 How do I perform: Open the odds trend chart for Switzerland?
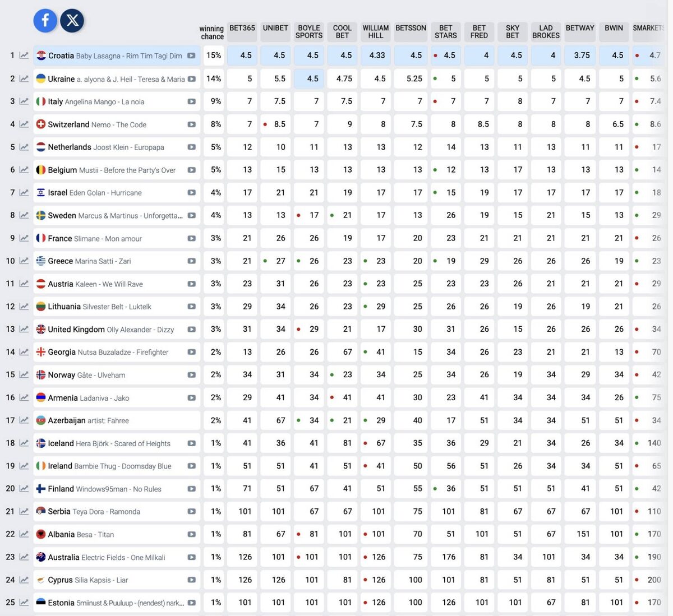coord(24,124)
